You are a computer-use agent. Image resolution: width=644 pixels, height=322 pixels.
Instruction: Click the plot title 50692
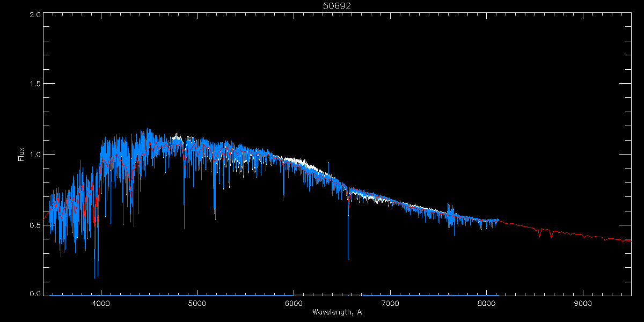(337, 6)
